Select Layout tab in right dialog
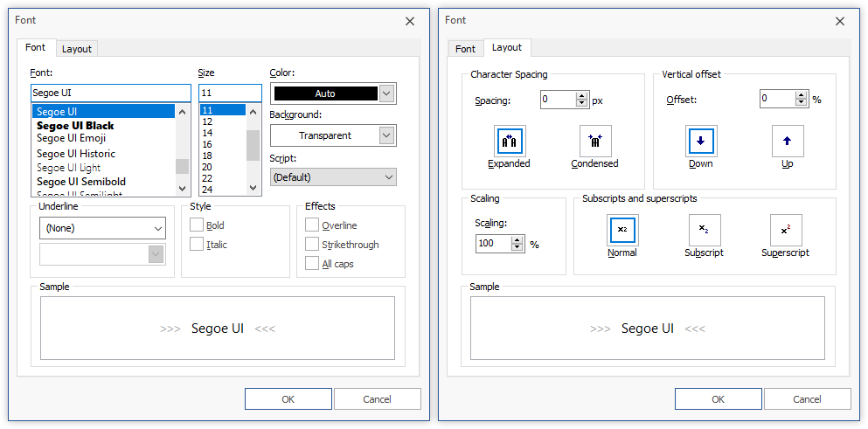Viewport: 868px width, 429px height. click(x=506, y=47)
